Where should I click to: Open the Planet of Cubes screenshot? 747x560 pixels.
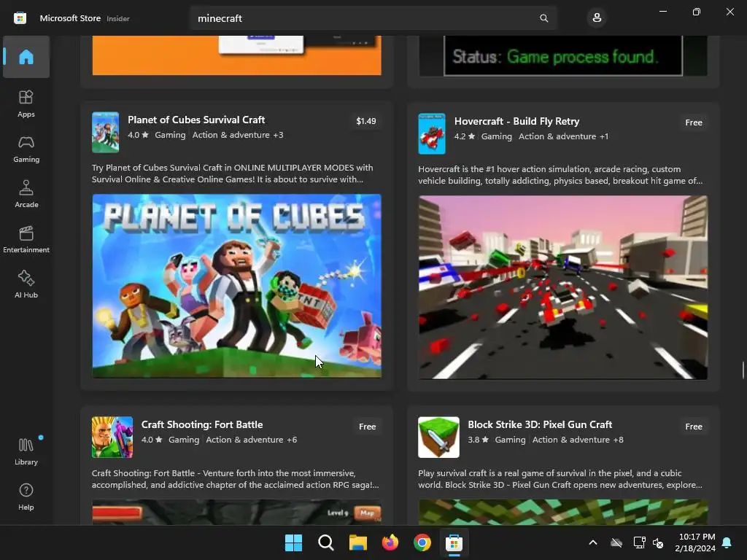tap(237, 286)
